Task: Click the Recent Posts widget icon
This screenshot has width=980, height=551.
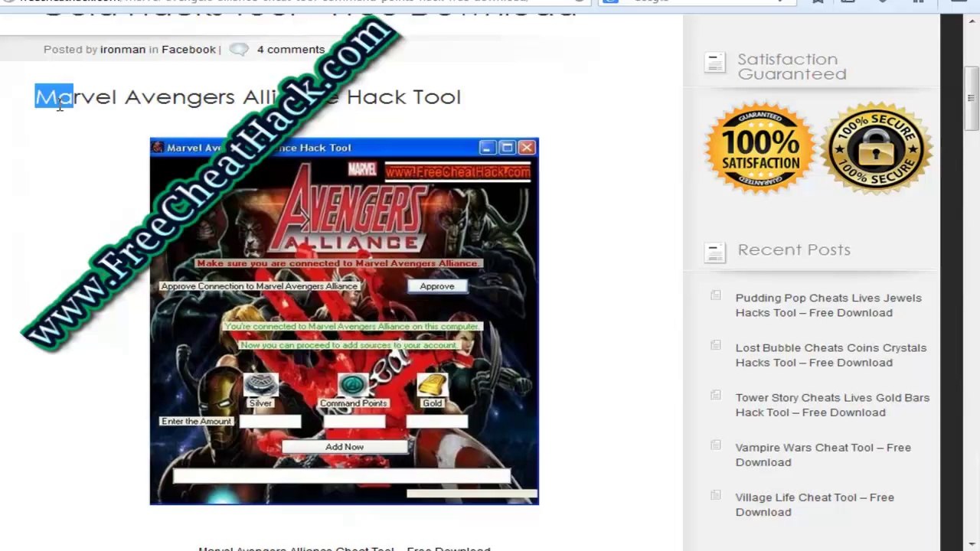Action: pyautogui.click(x=714, y=253)
